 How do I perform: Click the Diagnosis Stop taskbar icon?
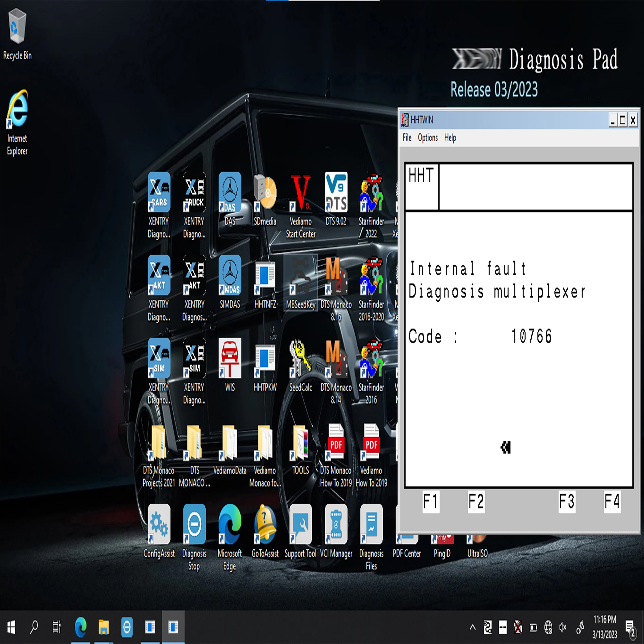(x=127, y=627)
